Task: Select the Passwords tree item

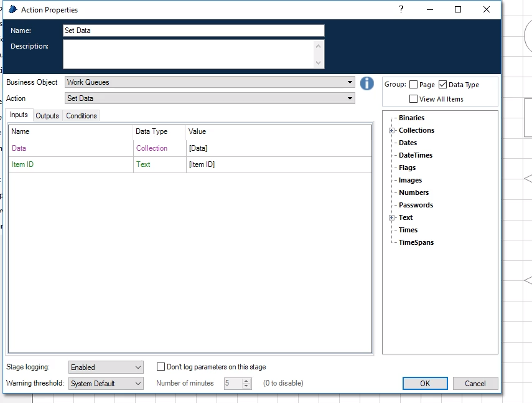Action: click(x=416, y=205)
